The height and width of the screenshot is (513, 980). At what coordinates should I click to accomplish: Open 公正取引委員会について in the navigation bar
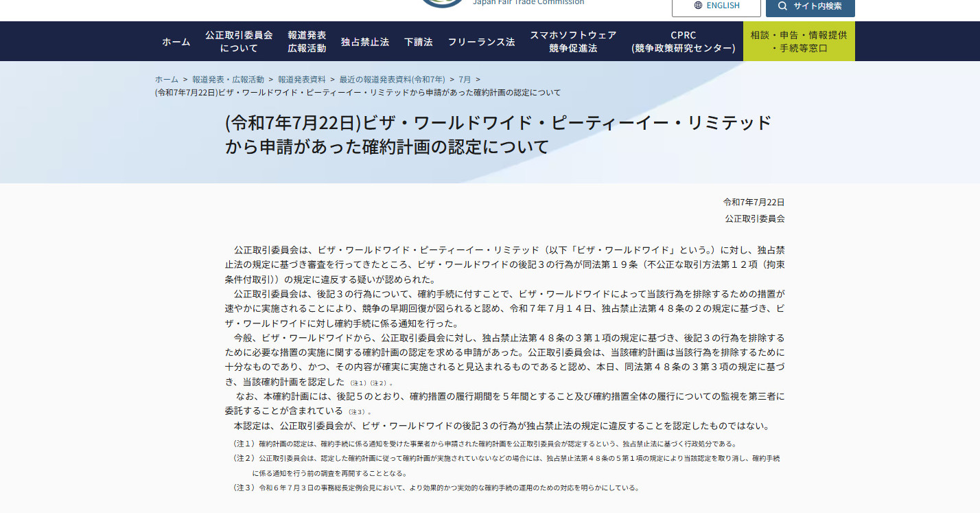point(239,41)
